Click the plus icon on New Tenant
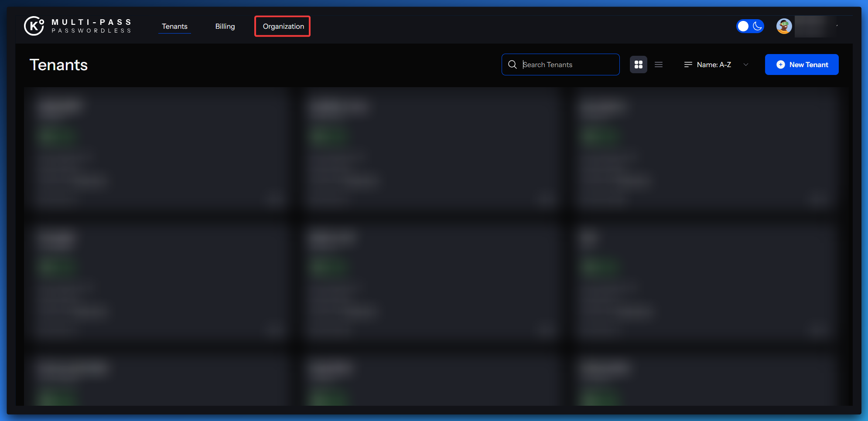The height and width of the screenshot is (421, 868). click(x=780, y=65)
